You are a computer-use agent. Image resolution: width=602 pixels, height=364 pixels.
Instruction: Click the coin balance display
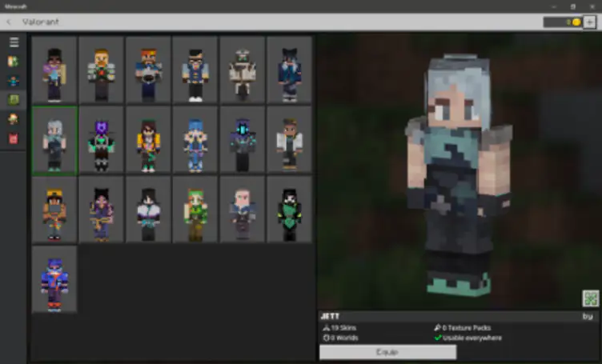[563, 22]
